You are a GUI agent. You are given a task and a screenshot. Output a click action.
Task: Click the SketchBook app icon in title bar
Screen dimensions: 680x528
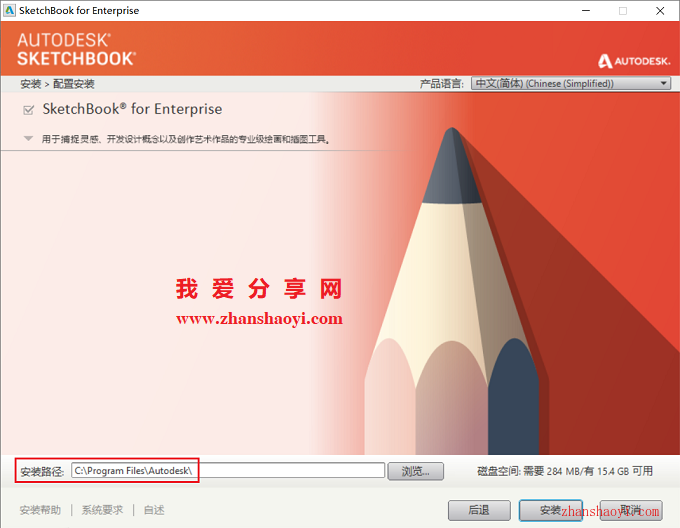point(9,10)
